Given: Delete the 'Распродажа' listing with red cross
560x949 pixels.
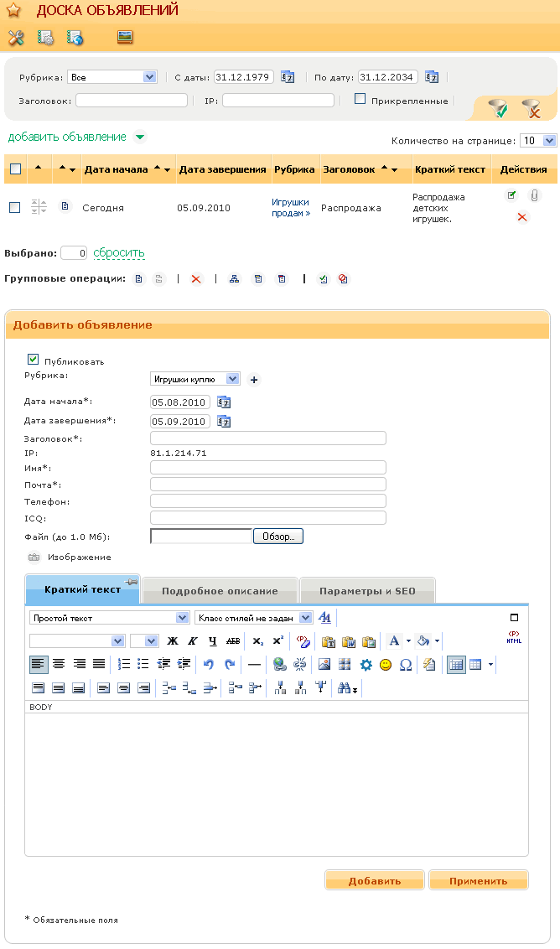Looking at the screenshot, I should pyautogui.click(x=522, y=217).
